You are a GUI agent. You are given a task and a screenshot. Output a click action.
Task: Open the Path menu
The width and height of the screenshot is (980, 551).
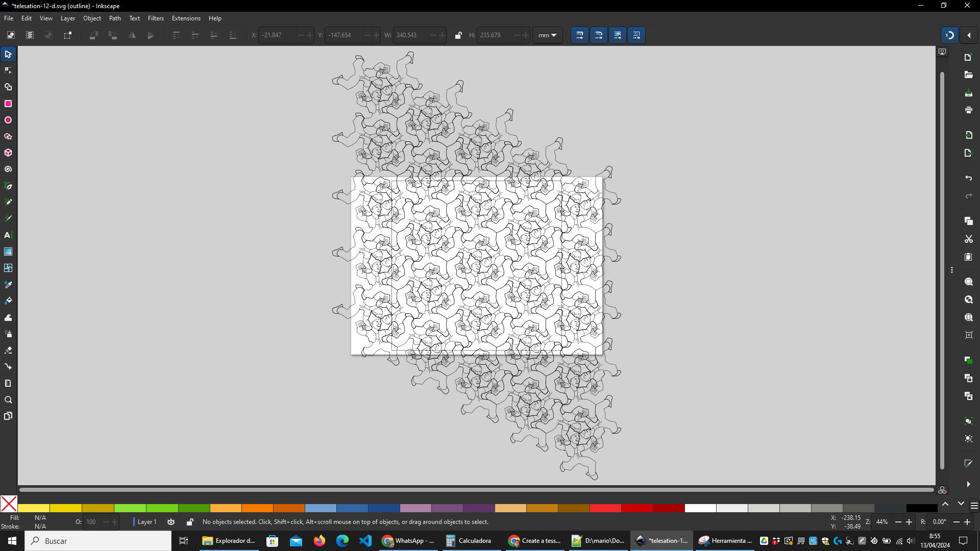[114, 18]
